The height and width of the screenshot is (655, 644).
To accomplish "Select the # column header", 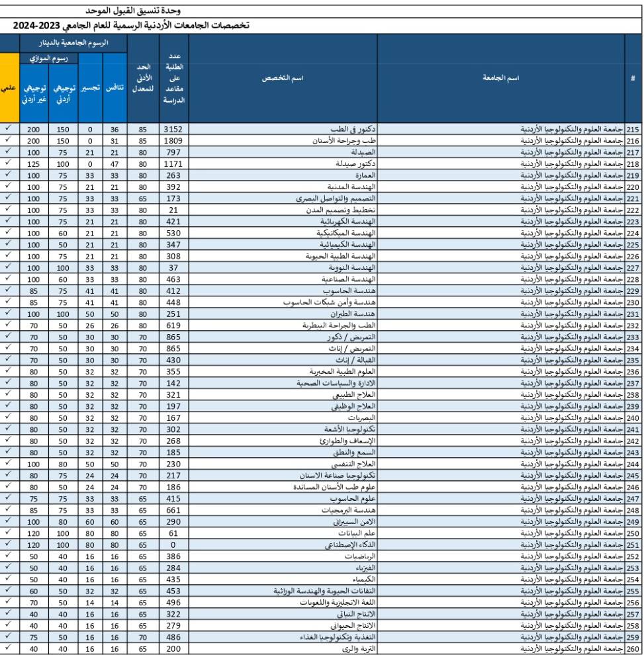I will click(633, 78).
